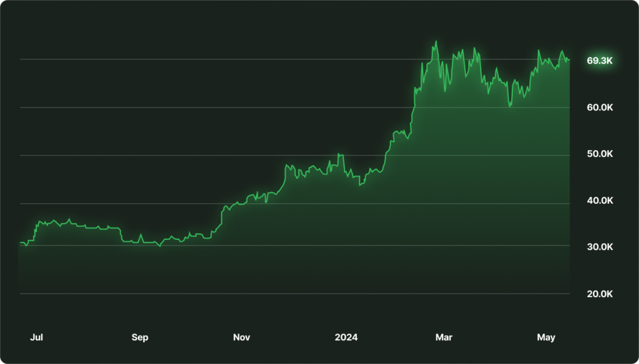Select the Sep month marker on the x-axis
The width and height of the screenshot is (639, 364).
140,337
